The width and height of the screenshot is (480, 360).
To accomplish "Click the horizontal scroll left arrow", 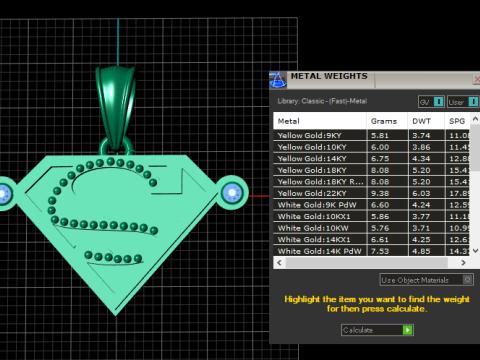I will [279, 263].
